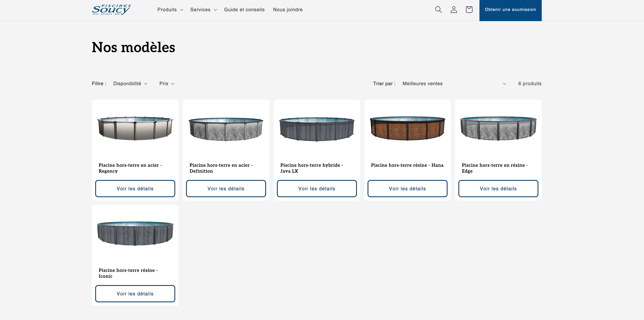Click the 'Filtre :' label
The height and width of the screenshot is (320, 644).
(x=99, y=84)
